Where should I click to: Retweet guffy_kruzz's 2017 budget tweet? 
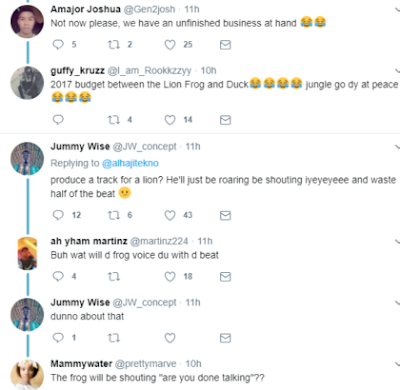coord(114,120)
